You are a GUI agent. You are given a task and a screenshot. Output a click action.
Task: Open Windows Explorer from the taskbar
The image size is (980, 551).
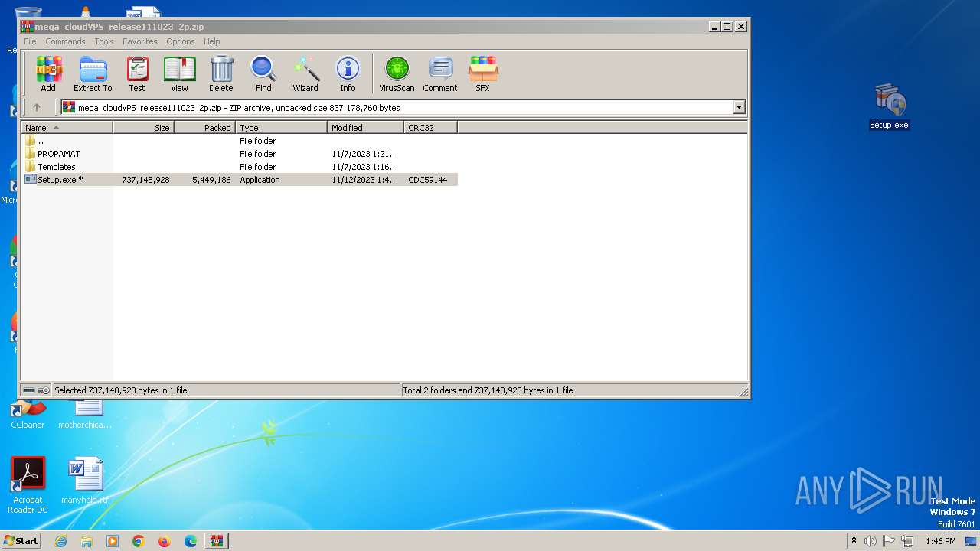[x=87, y=541]
